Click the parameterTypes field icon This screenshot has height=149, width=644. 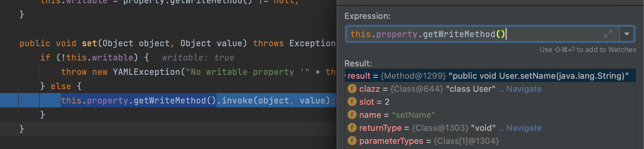[x=352, y=141]
